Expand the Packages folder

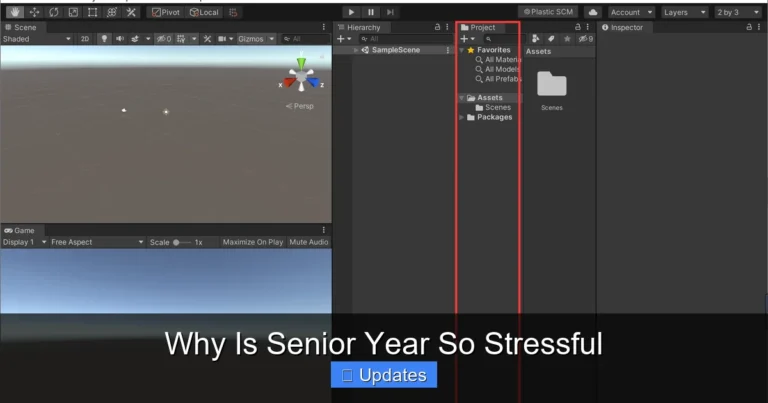pos(461,117)
